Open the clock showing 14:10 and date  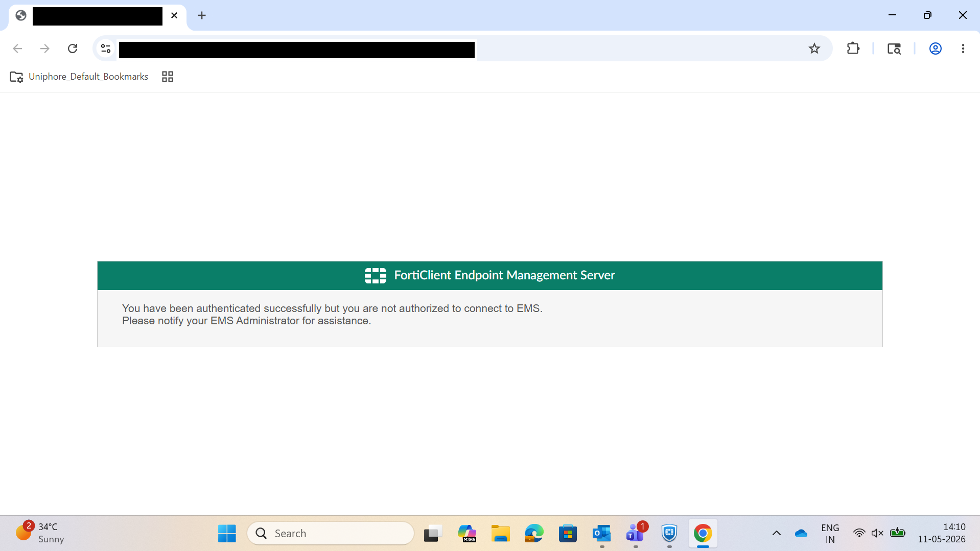(942, 534)
